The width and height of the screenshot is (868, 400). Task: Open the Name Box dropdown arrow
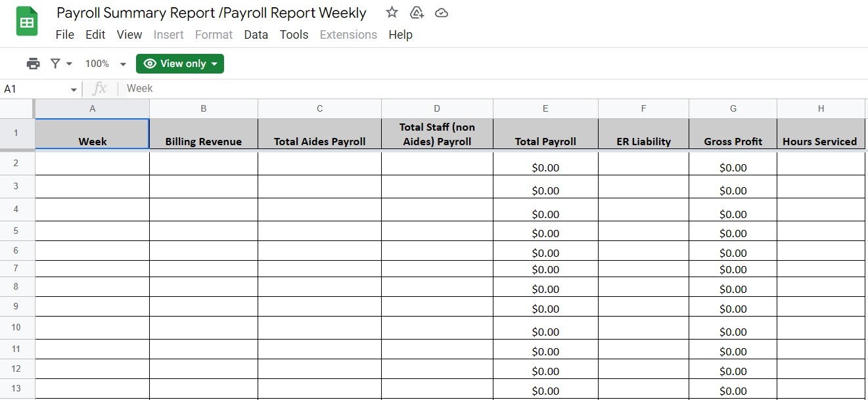pyautogui.click(x=73, y=88)
